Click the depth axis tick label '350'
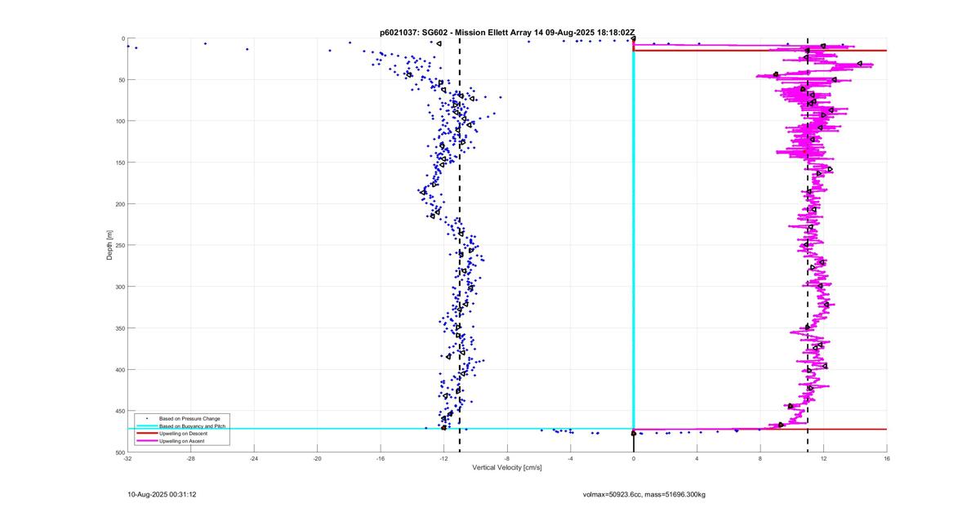This screenshot has height=508, width=980. (119, 328)
